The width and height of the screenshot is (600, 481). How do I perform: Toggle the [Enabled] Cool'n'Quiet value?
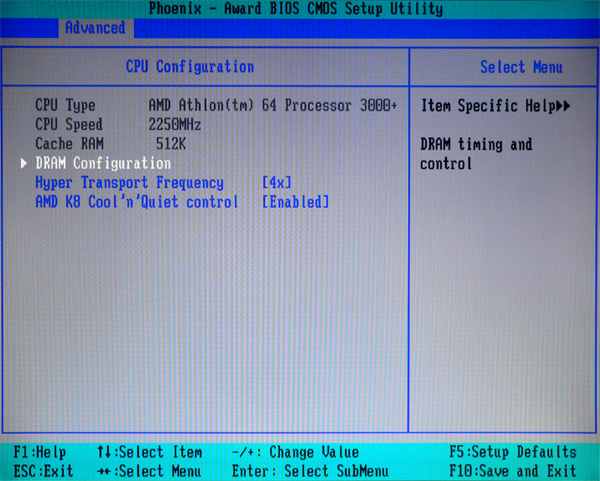(295, 202)
